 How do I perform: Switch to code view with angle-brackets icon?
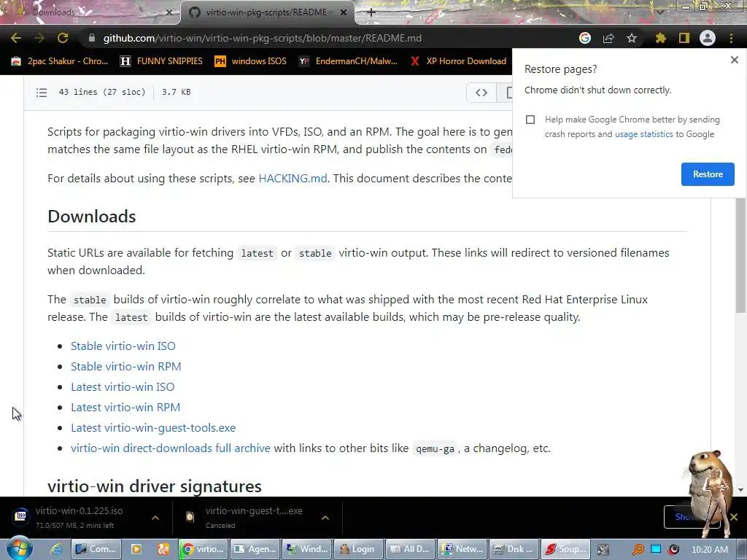481,93
